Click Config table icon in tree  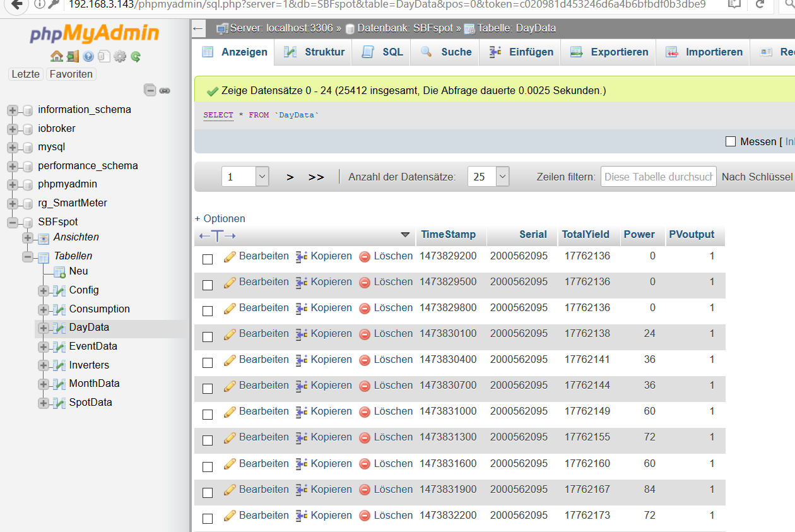tap(59, 290)
